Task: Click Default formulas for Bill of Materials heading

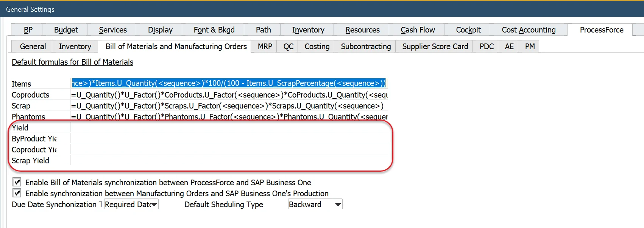Action: [x=72, y=62]
